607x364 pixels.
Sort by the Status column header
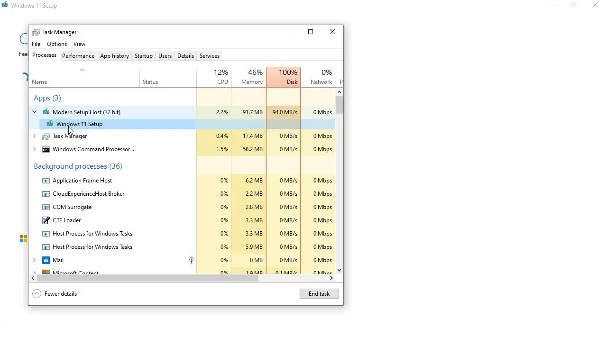[x=168, y=78]
